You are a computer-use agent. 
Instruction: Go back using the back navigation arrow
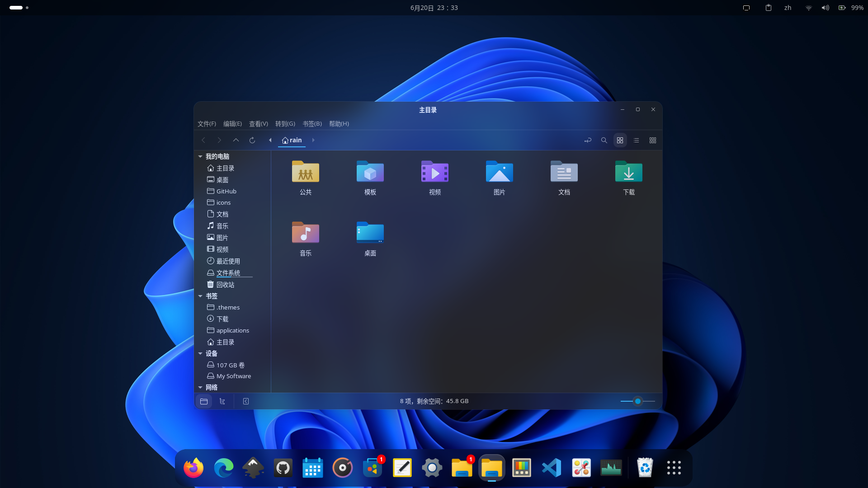tap(203, 140)
